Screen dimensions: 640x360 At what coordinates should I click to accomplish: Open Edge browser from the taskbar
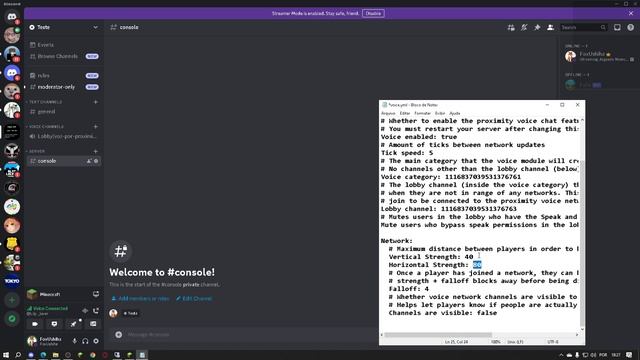click(x=43, y=355)
